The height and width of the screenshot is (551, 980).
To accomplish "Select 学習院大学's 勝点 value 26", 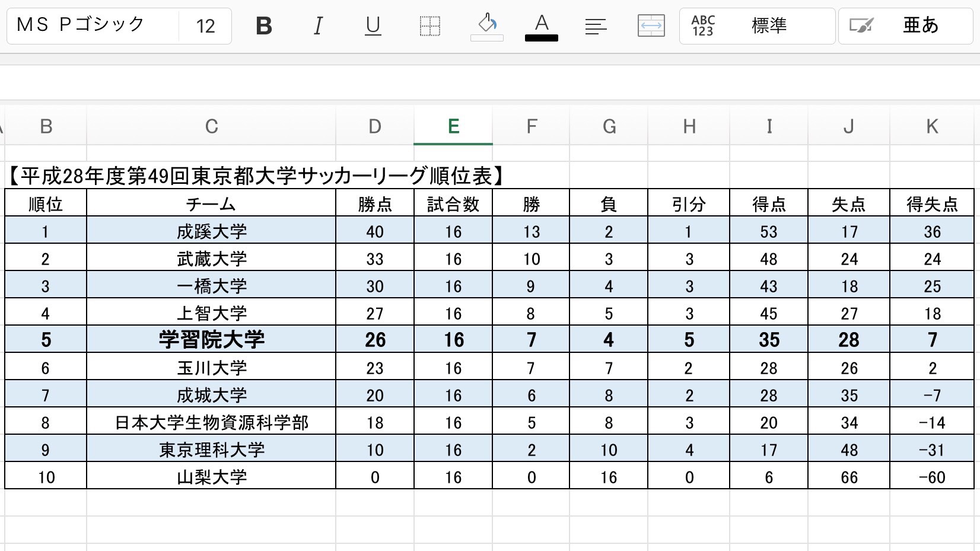I will coord(375,340).
